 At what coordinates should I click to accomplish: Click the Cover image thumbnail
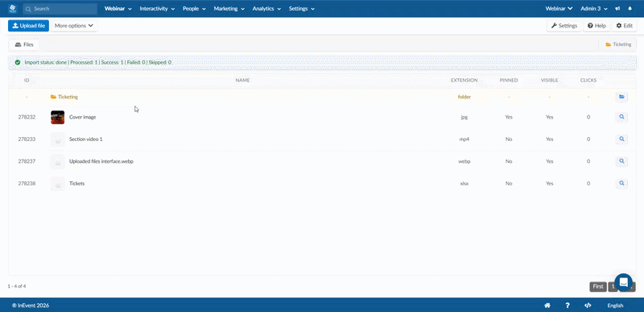coord(57,117)
